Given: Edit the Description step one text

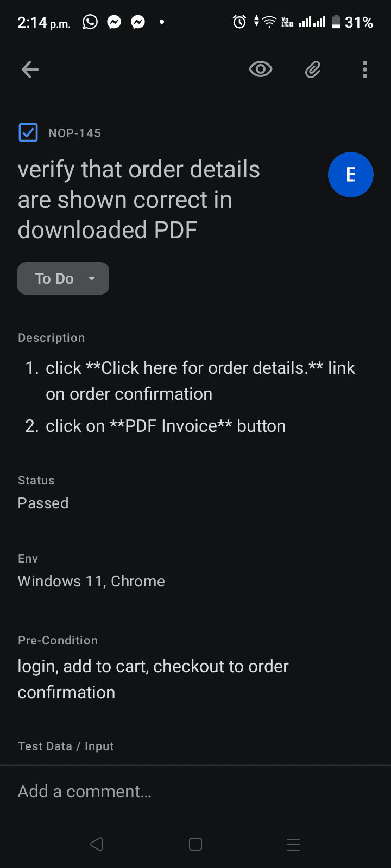Looking at the screenshot, I should tap(200, 381).
